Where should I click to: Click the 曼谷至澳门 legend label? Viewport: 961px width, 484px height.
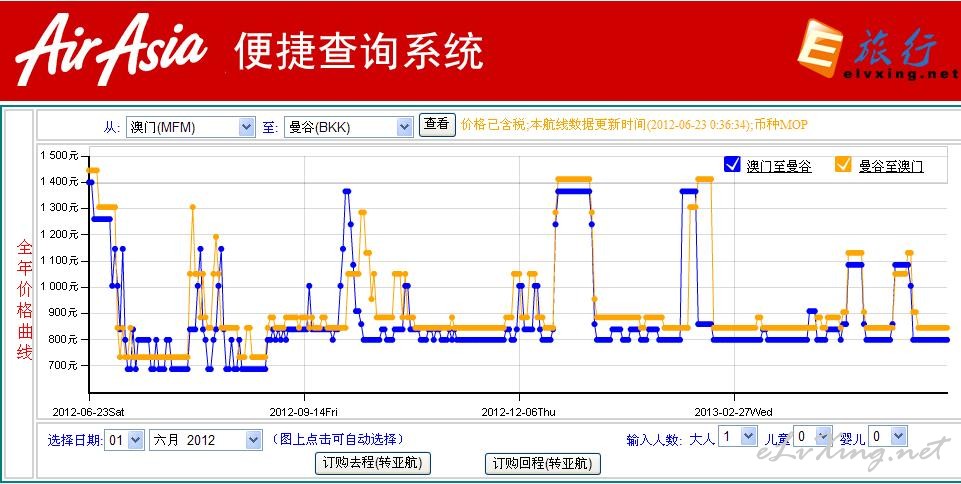pos(891,166)
